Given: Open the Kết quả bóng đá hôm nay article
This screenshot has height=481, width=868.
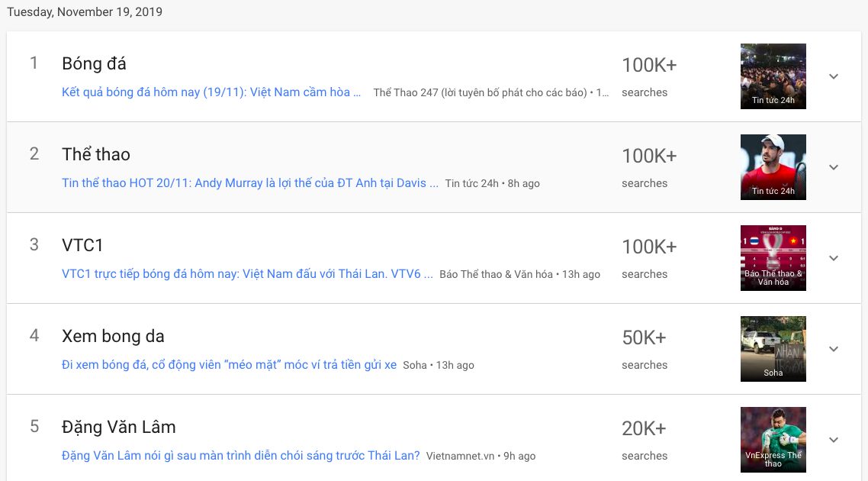Looking at the screenshot, I should pyautogui.click(x=211, y=92).
